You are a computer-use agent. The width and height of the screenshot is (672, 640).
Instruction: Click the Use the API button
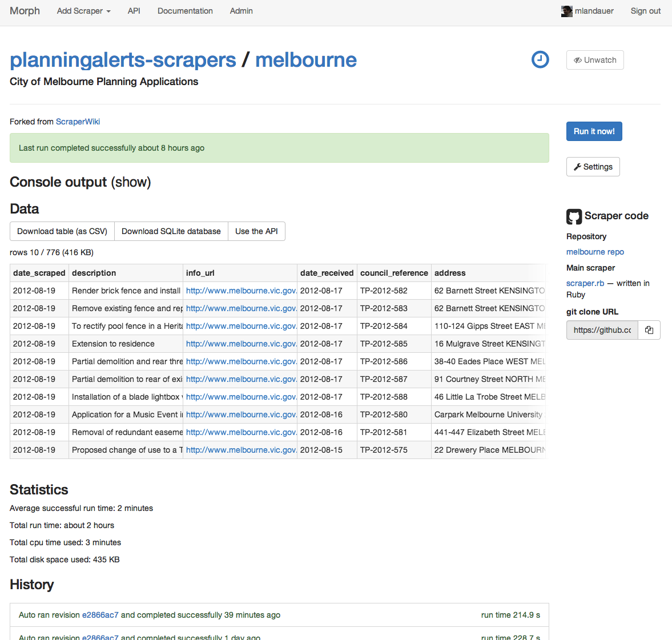point(256,231)
